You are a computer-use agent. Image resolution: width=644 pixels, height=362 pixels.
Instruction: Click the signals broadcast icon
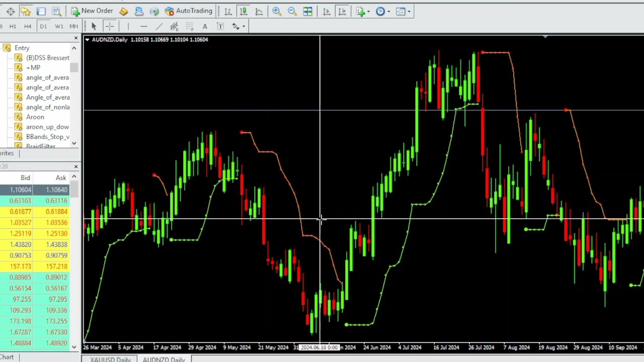(154, 11)
